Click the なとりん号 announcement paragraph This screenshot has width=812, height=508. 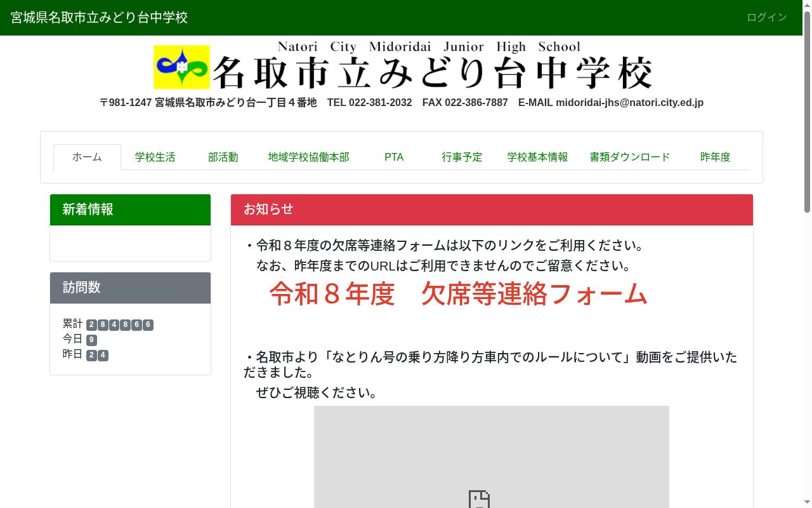tap(490, 364)
